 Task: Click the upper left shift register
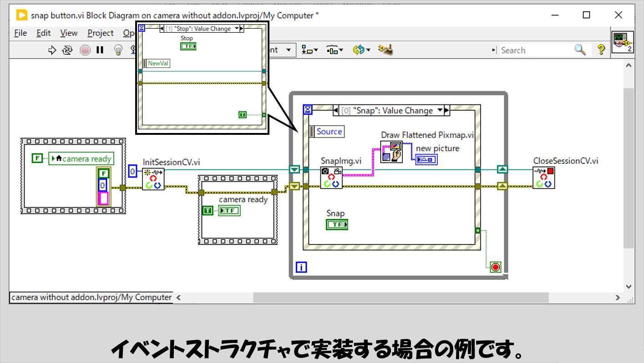coord(294,169)
